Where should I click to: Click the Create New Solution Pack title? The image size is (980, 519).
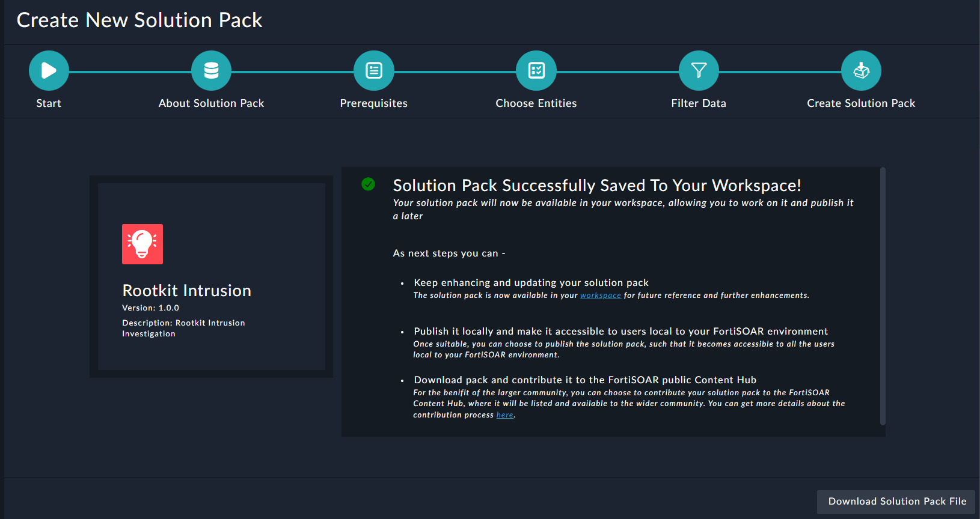[x=139, y=20]
